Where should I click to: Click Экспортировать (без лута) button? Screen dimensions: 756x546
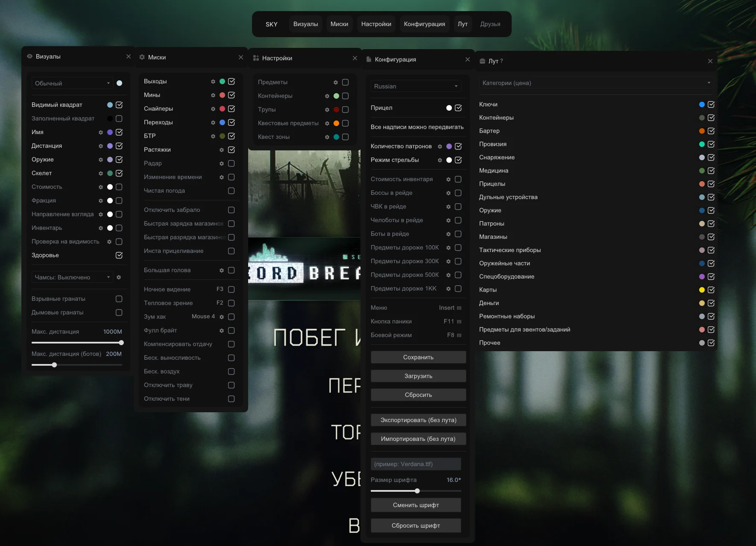pyautogui.click(x=419, y=420)
